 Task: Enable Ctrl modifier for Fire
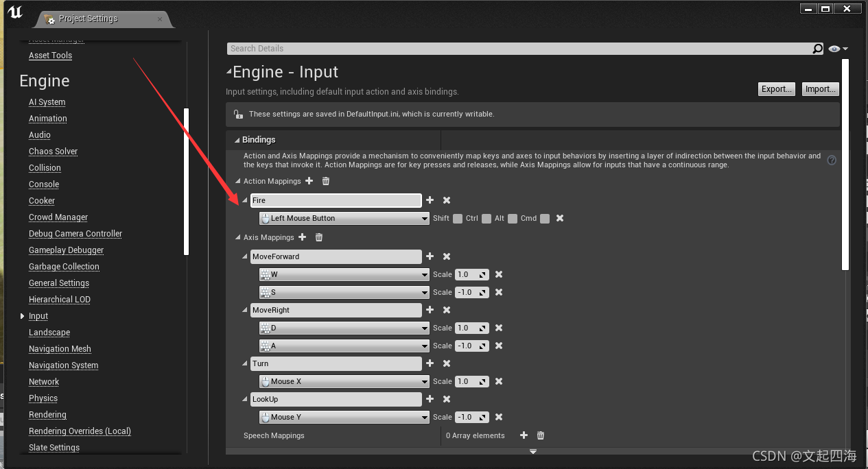coord(486,219)
